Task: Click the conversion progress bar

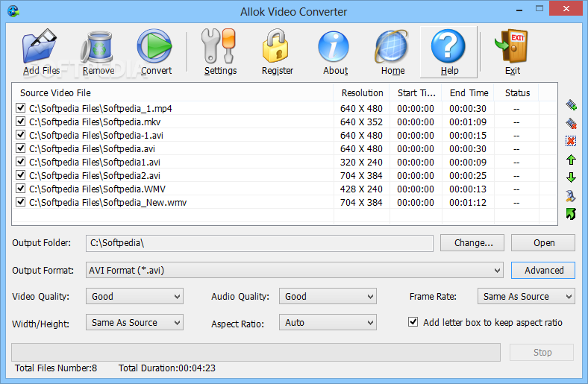Action: (256, 352)
